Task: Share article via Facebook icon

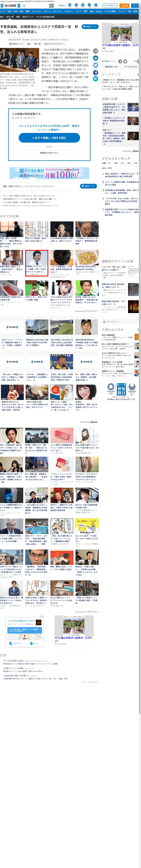Action: point(96,72)
